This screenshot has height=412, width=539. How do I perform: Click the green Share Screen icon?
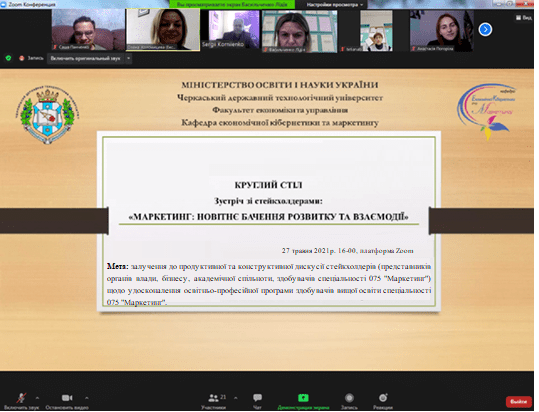(303, 398)
